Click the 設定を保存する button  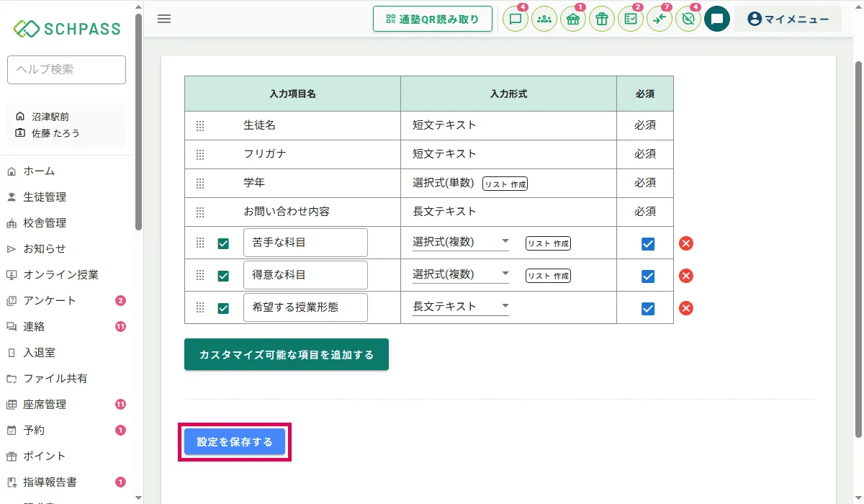(x=235, y=442)
